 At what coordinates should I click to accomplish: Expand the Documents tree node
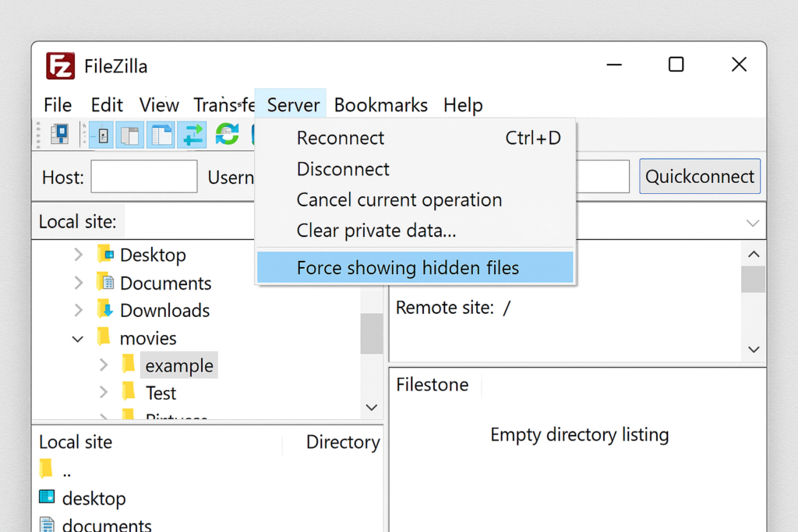(x=78, y=282)
